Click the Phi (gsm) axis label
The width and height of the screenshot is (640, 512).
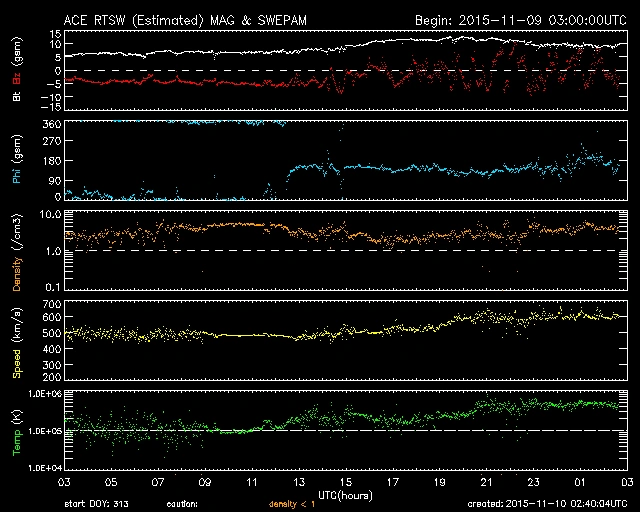17,160
